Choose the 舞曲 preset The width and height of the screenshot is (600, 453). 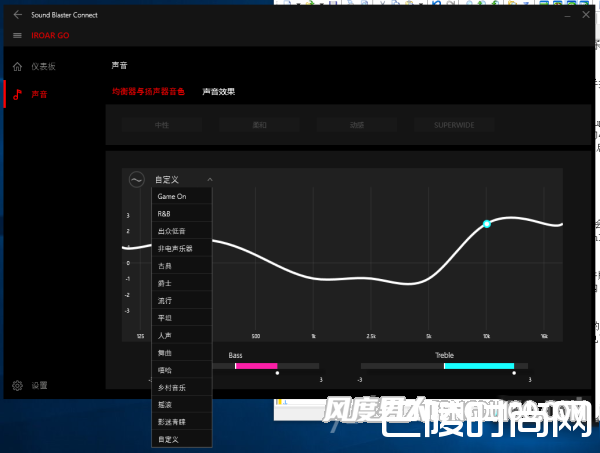[x=182, y=353]
